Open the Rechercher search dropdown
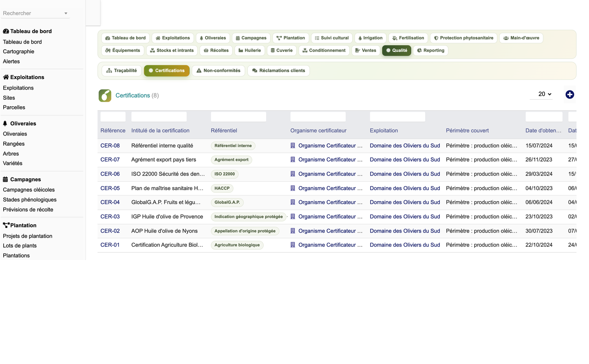Screen dimensions: 589x364 (x=35, y=13)
